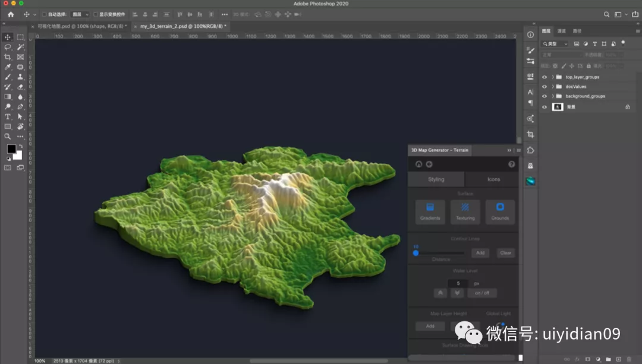This screenshot has width=642, height=364.
Task: Click the contour Distance slider handle
Action: [416, 253]
